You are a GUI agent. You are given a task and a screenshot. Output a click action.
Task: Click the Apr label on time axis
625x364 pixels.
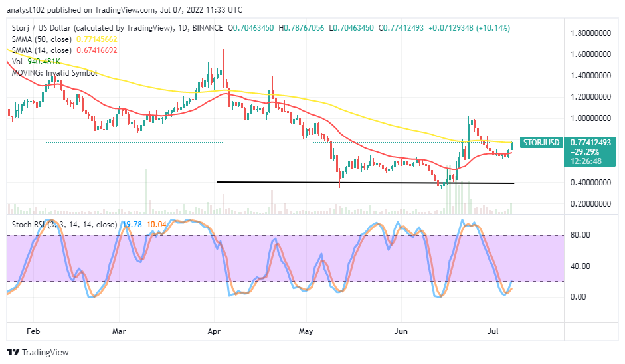pyautogui.click(x=214, y=329)
